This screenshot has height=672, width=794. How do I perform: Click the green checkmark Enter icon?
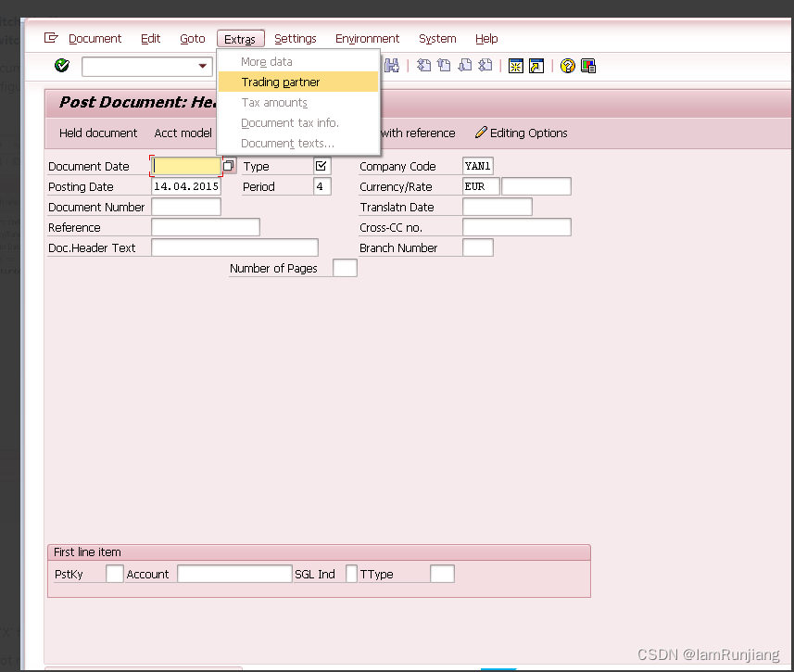pyautogui.click(x=62, y=66)
